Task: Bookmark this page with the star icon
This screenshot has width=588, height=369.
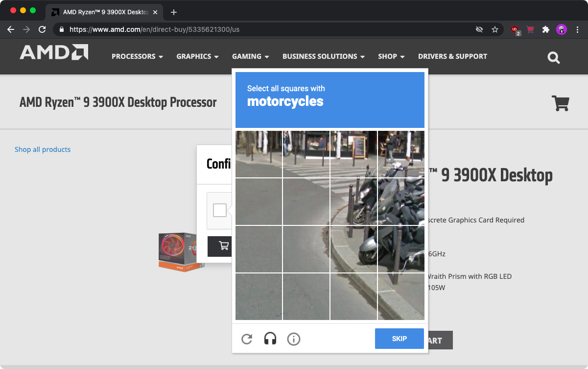Action: [x=495, y=29]
